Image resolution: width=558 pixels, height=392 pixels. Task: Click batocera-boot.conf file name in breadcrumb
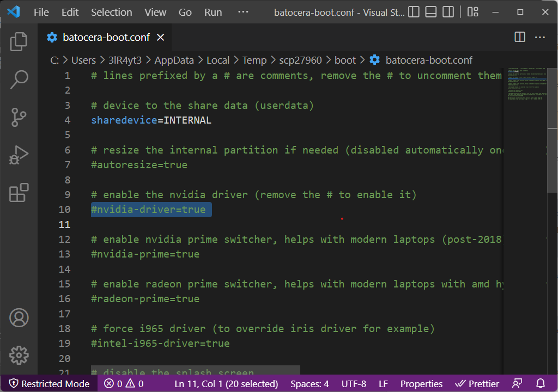pos(429,60)
